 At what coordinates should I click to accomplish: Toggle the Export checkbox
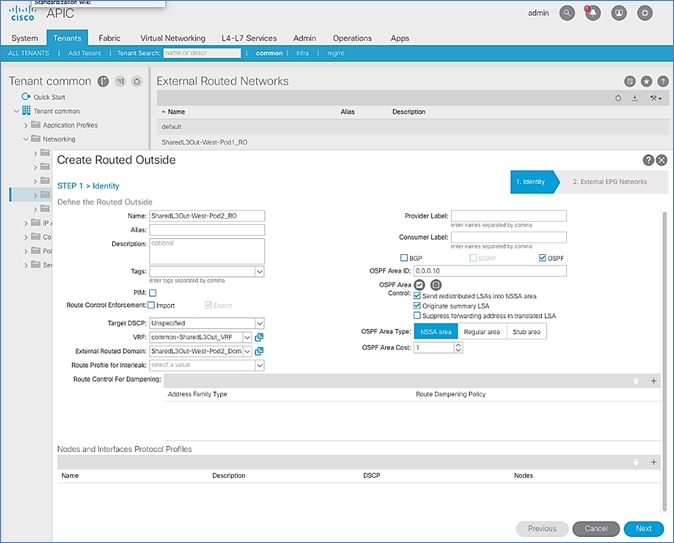(208, 305)
